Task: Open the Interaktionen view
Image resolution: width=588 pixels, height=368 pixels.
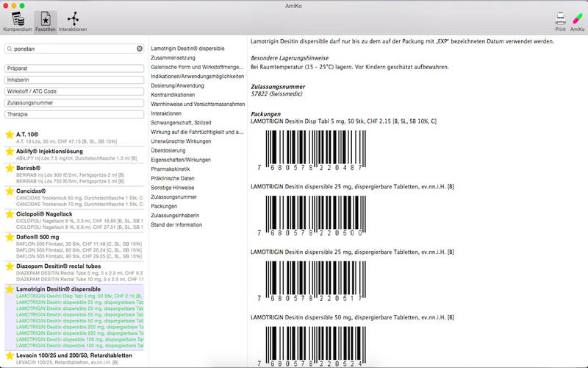Action: click(x=73, y=21)
